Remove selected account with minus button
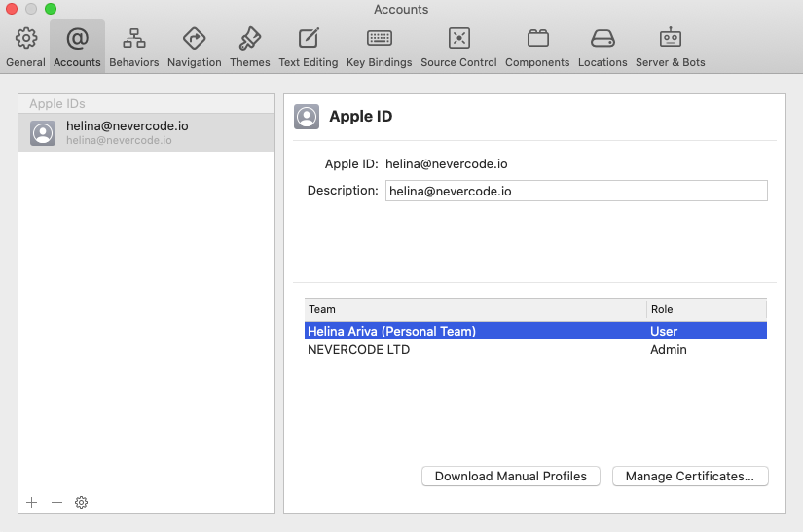This screenshot has width=803, height=532. click(x=56, y=502)
